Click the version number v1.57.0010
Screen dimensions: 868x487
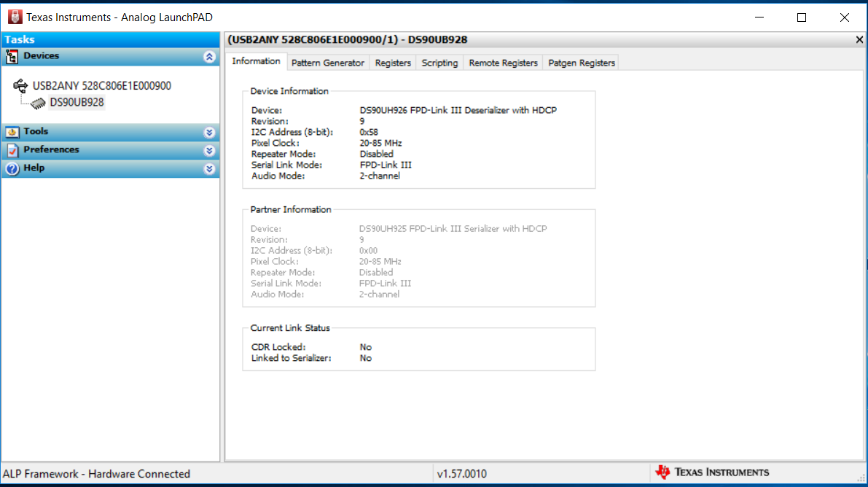coord(461,475)
